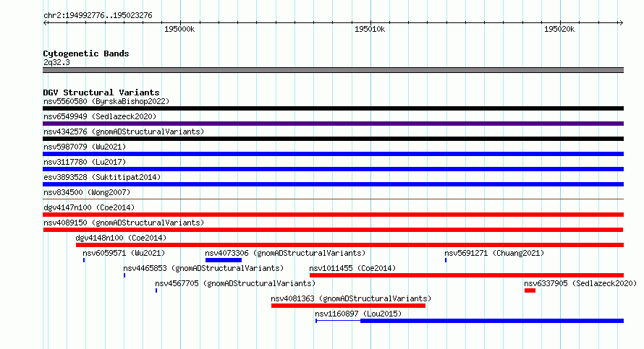Open the nsv1011455 (Coe2014) label
Screen dimensions: 644x349
pos(352,268)
